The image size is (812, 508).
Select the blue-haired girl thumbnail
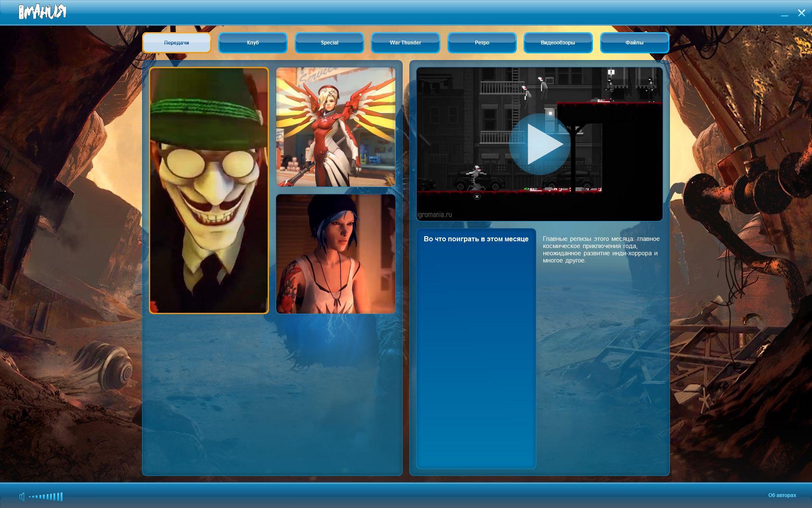click(x=336, y=254)
